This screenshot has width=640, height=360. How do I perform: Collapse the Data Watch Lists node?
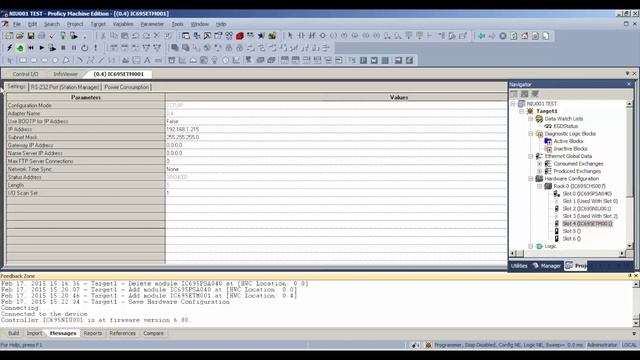pos(531,119)
